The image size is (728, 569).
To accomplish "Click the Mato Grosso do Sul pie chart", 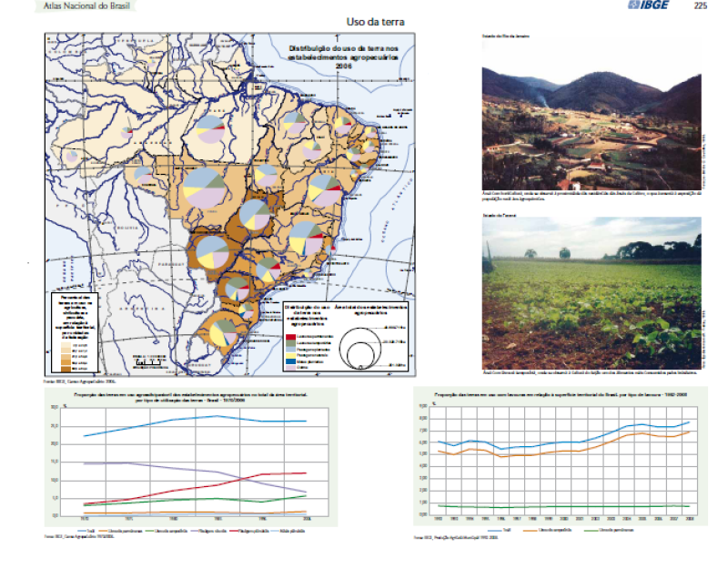I will (212, 252).
